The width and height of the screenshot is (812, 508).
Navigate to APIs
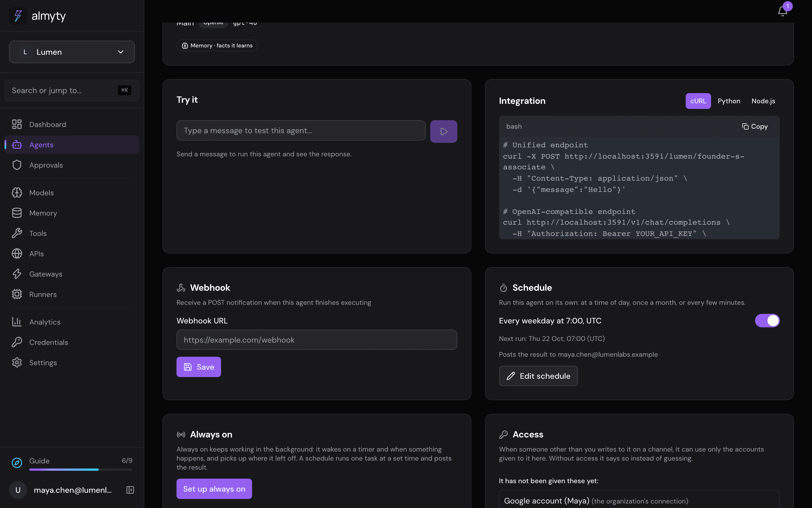(x=72, y=254)
